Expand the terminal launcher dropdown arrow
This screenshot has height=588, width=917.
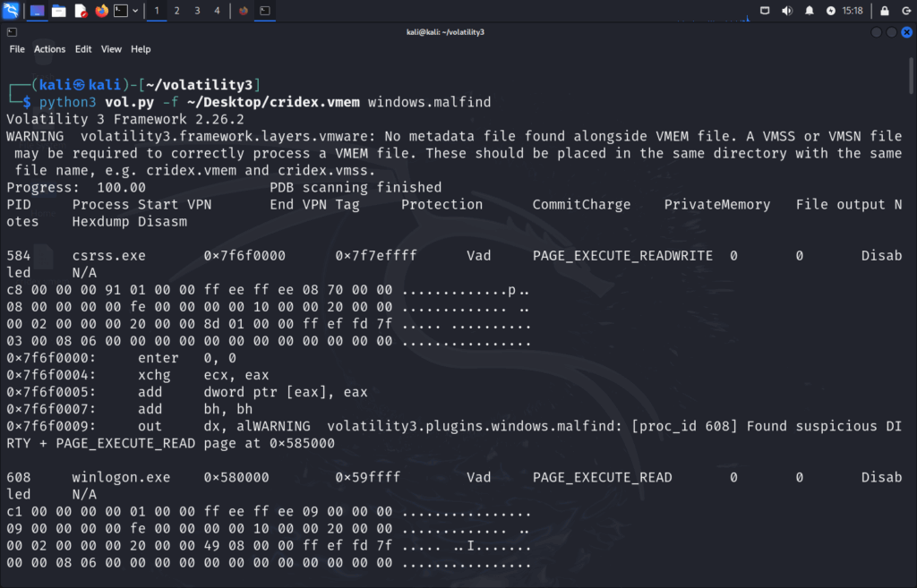click(x=135, y=11)
